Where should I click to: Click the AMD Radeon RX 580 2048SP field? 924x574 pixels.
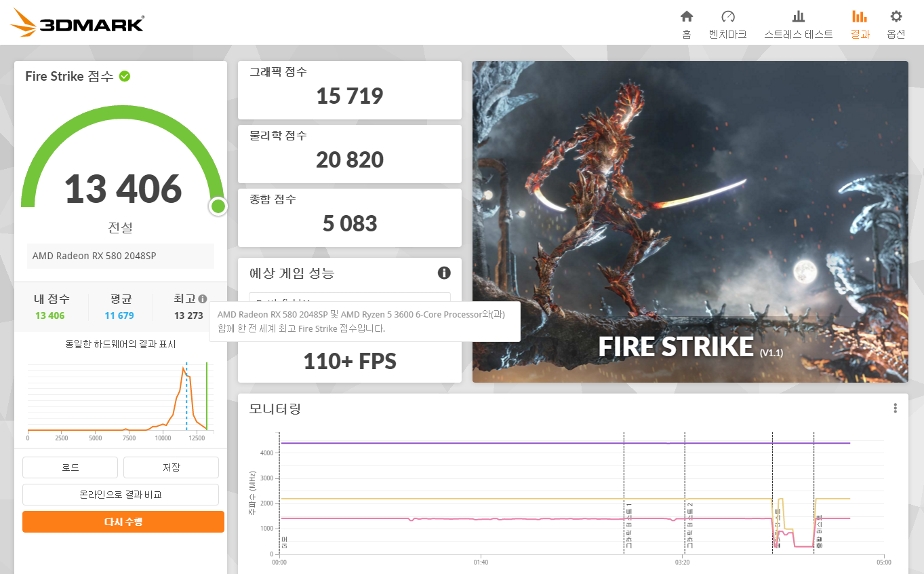(121, 256)
